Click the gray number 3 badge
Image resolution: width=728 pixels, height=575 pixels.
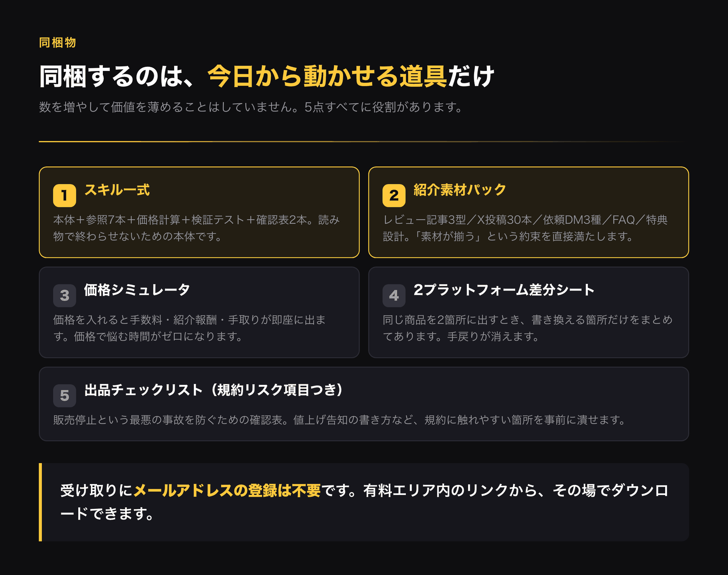pyautogui.click(x=65, y=296)
